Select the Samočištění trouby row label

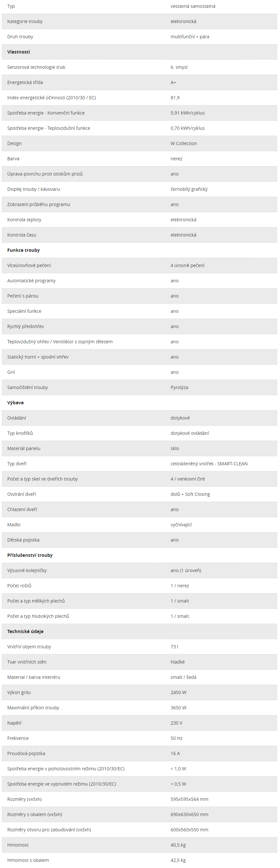coord(28,387)
